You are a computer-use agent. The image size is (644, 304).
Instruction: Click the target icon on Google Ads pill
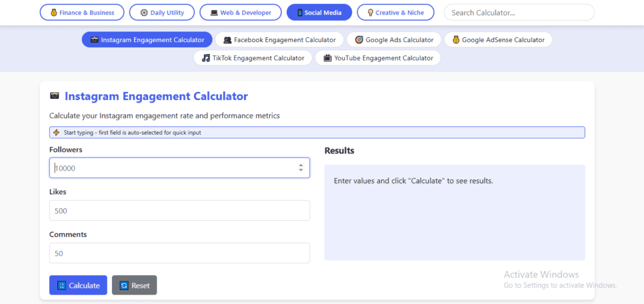(x=359, y=40)
